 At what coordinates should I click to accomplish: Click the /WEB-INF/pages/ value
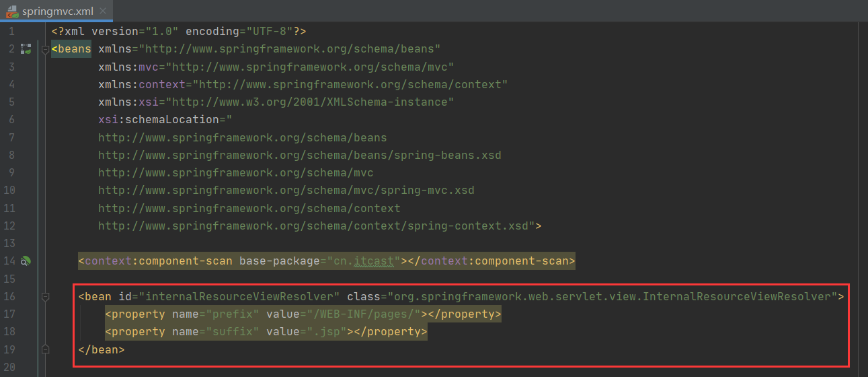[x=364, y=314]
